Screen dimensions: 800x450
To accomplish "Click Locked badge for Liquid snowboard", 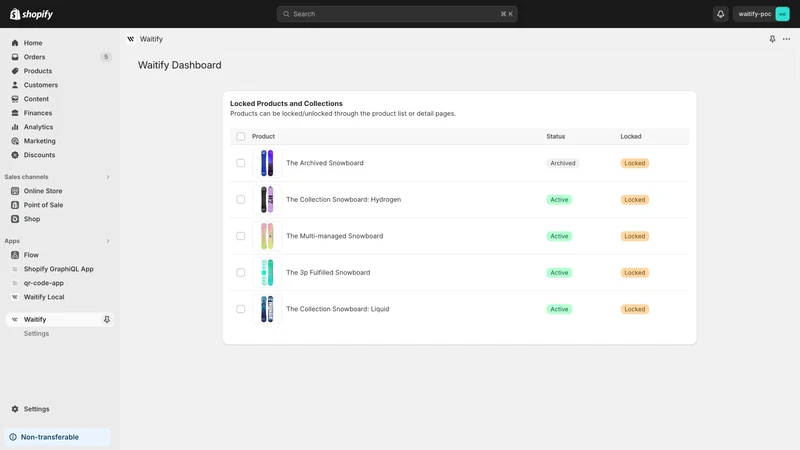I will click(635, 309).
